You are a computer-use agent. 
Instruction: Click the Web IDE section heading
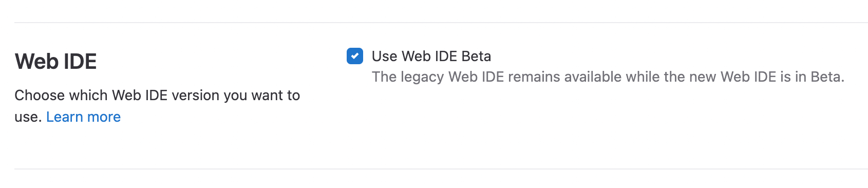coord(55,62)
